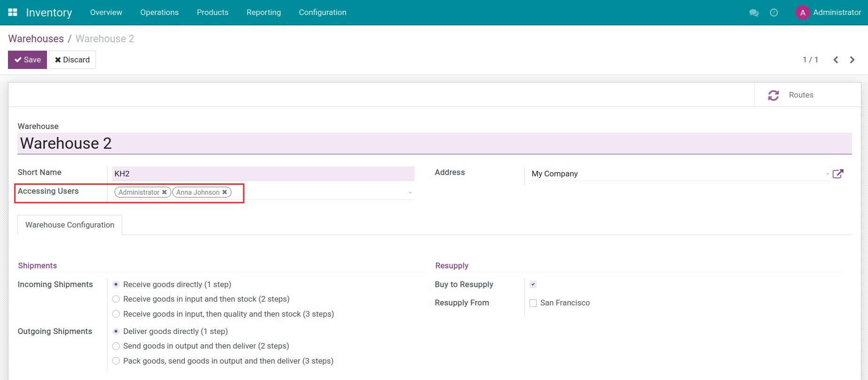The width and height of the screenshot is (868, 380).
Task: Click the Short Name input field
Action: click(x=263, y=174)
